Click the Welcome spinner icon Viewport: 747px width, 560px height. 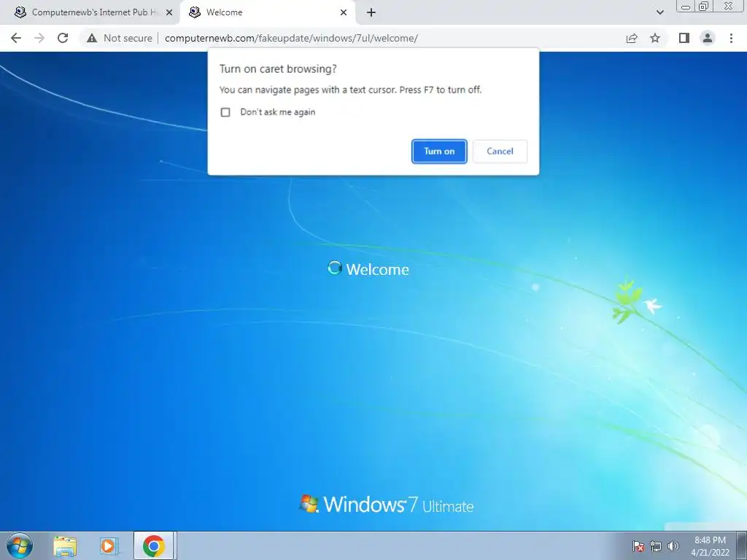(334, 268)
